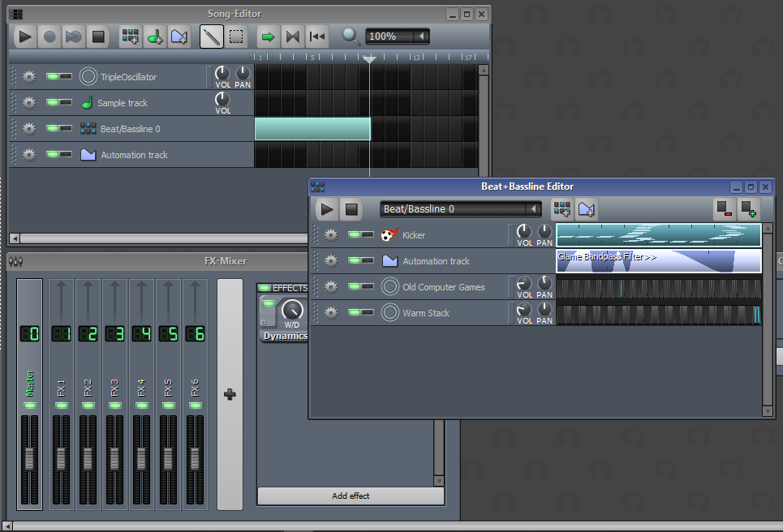Image resolution: width=783 pixels, height=532 pixels.
Task: Click record-while-playing button in Song-Editor
Action: pyautogui.click(x=73, y=36)
